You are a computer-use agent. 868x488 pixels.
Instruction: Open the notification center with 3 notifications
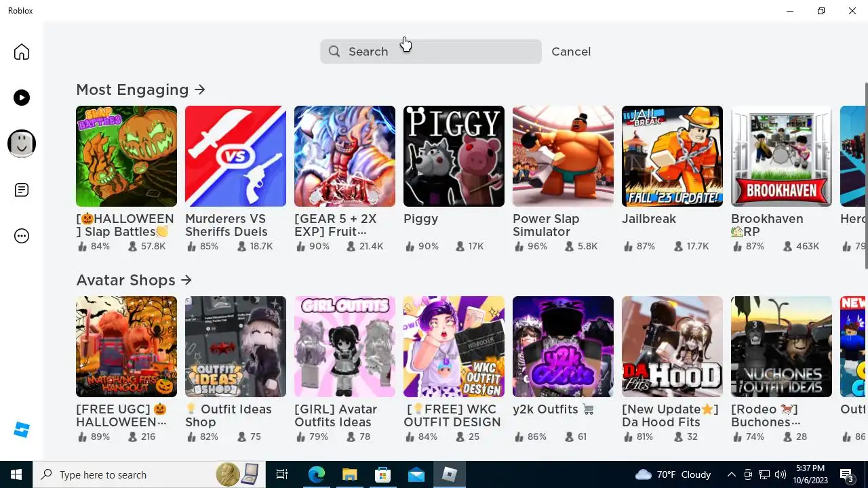tap(848, 475)
